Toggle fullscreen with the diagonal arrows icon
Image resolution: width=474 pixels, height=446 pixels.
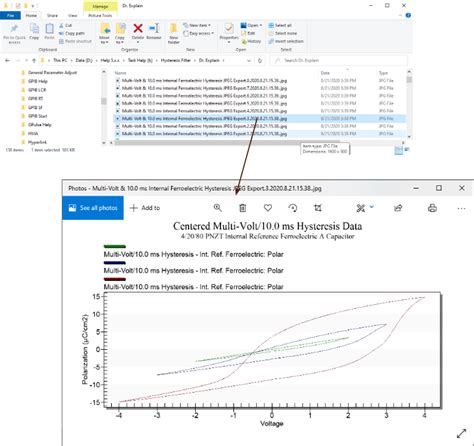pos(461,433)
